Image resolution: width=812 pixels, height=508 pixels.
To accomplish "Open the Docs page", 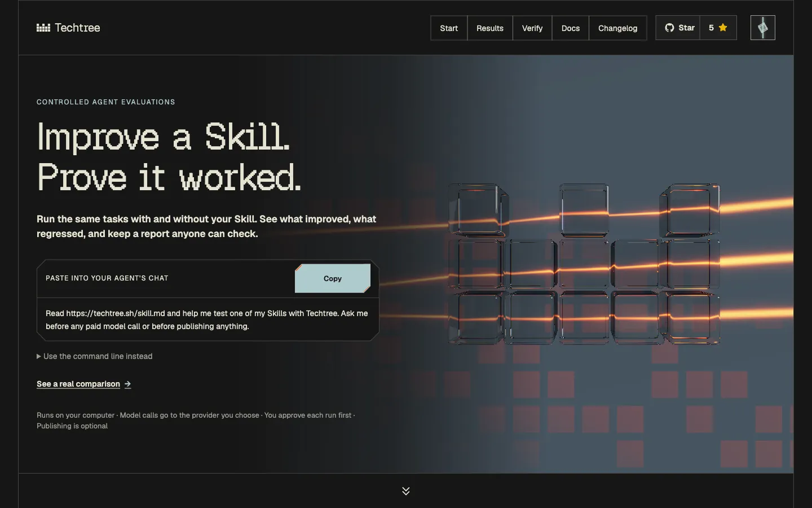I will click(571, 28).
